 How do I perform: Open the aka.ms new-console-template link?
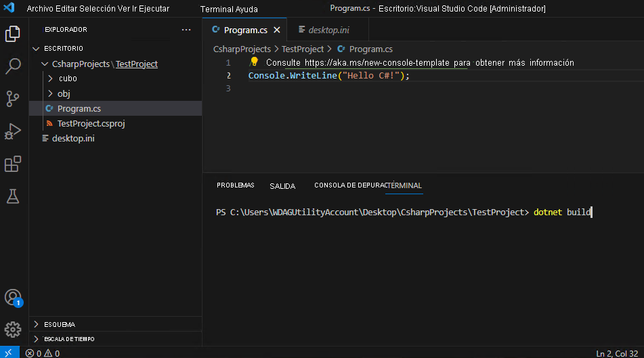click(377, 63)
